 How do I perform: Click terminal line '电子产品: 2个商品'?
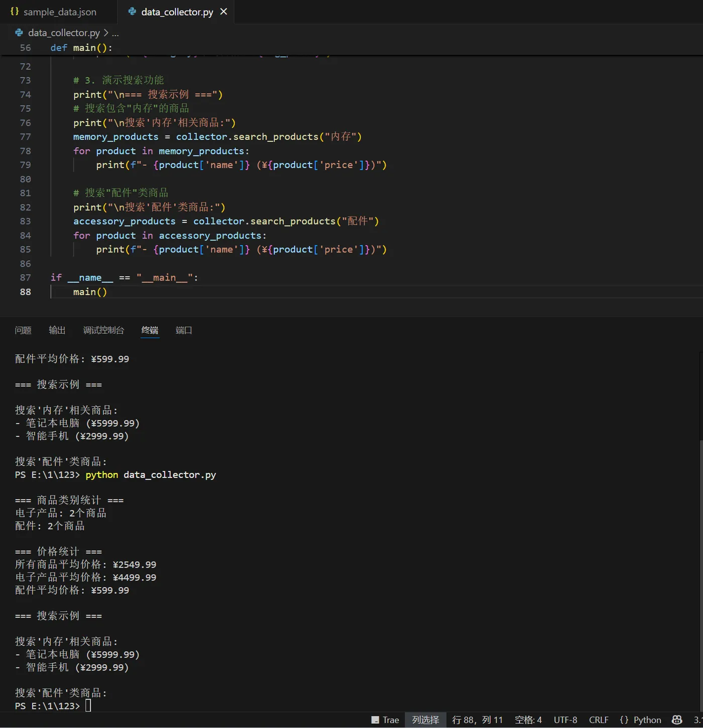pyautogui.click(x=61, y=513)
